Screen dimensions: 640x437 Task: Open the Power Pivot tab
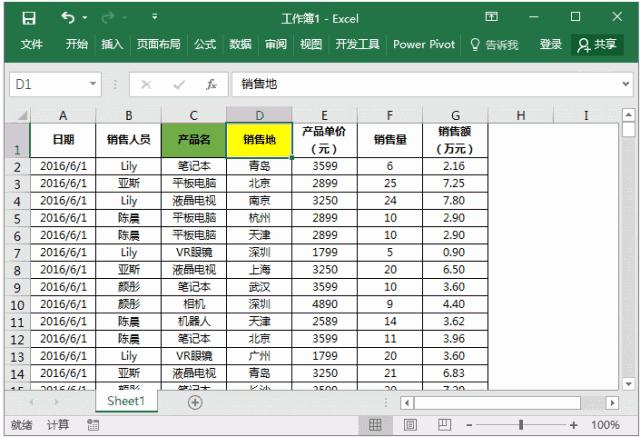[x=424, y=44]
